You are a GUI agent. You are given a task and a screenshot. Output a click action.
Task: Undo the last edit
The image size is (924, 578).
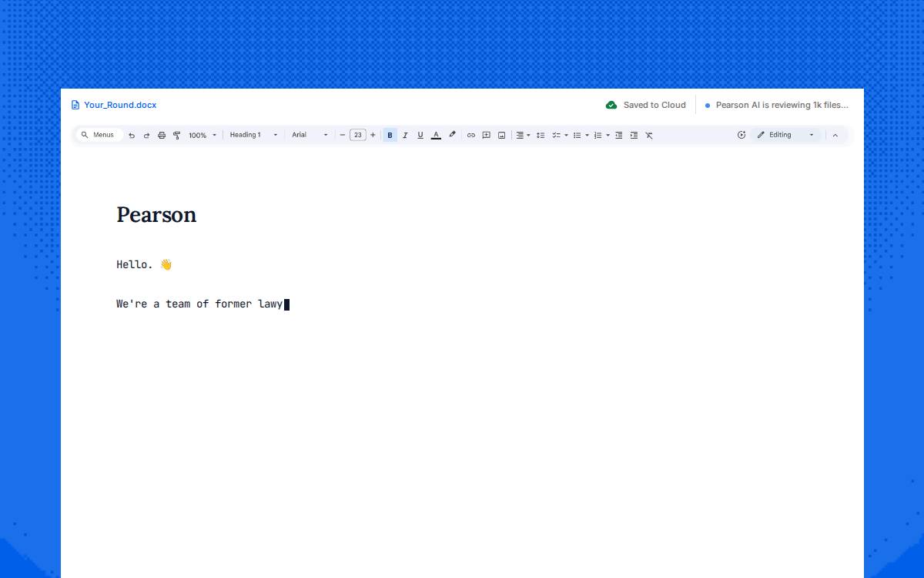click(132, 135)
